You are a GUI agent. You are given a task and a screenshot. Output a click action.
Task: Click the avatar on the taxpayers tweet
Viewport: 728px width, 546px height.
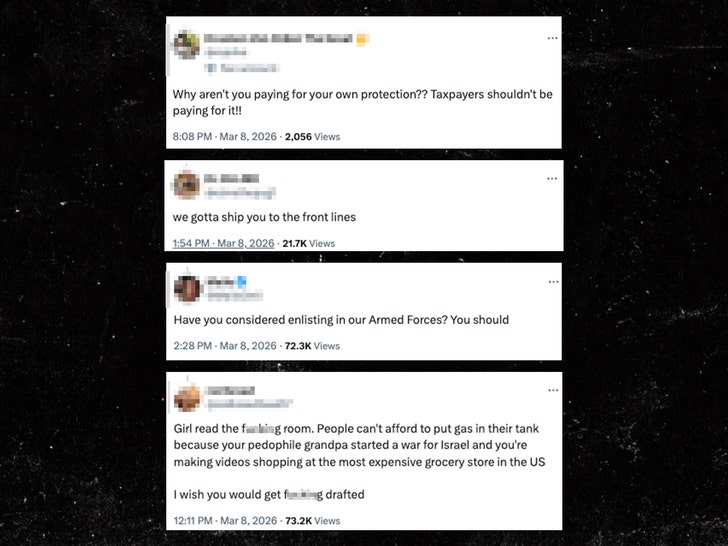click(186, 46)
